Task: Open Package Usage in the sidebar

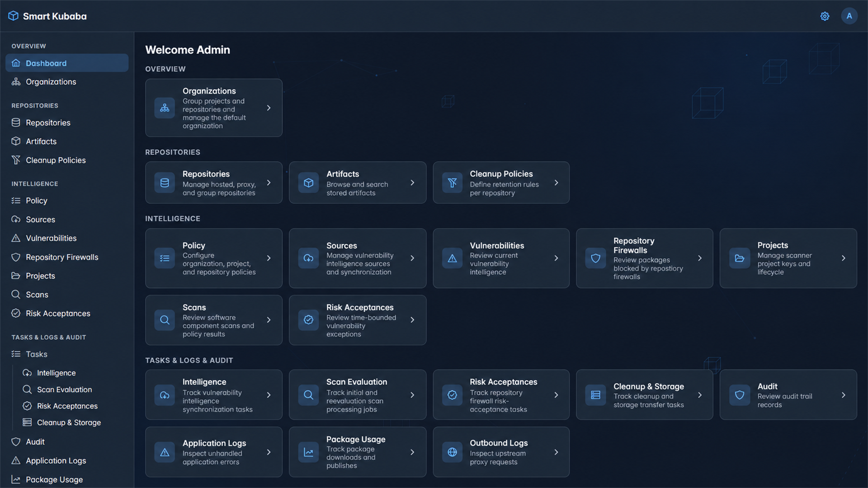Action: click(x=67, y=479)
